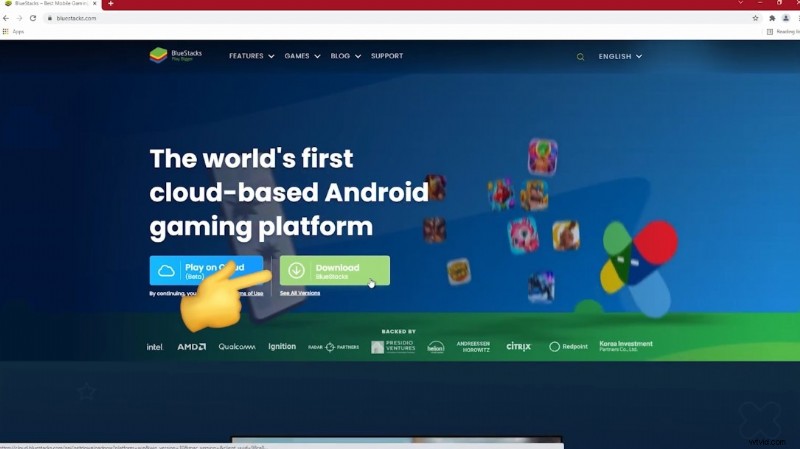Bookmark this page with the star icon

tap(755, 18)
